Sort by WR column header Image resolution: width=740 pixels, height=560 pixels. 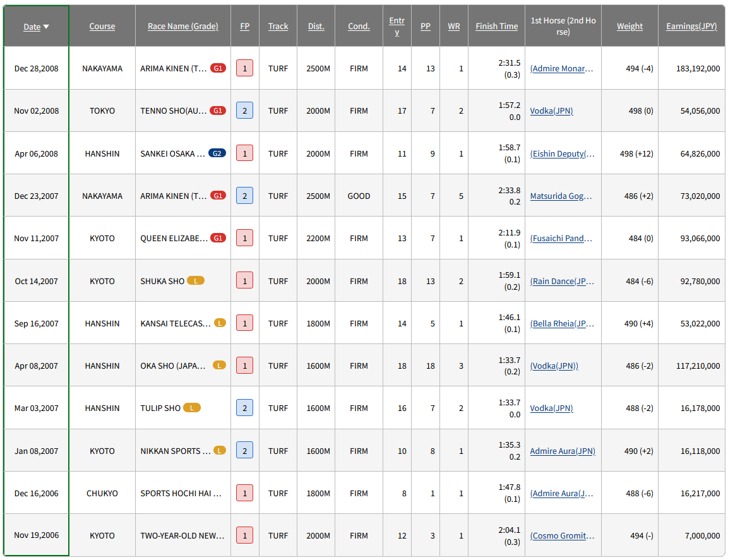point(453,27)
